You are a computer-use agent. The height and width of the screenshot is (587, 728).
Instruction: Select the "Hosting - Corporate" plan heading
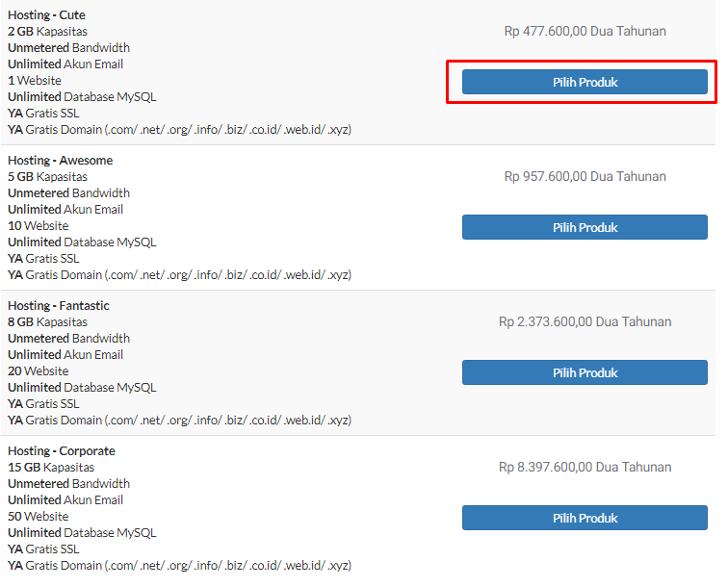[x=62, y=451]
